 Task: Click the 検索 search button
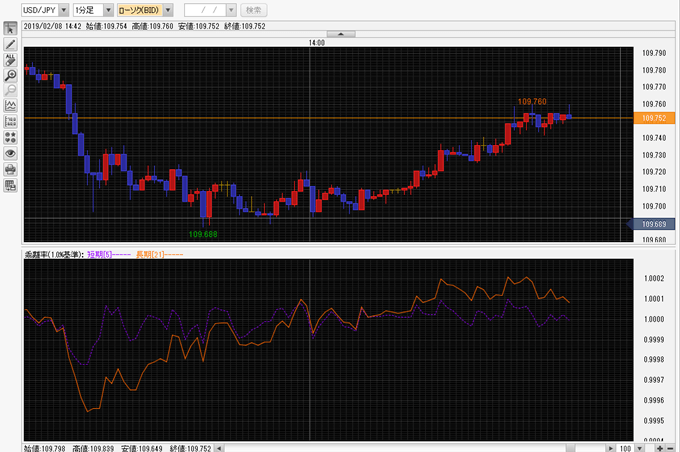pyautogui.click(x=254, y=10)
